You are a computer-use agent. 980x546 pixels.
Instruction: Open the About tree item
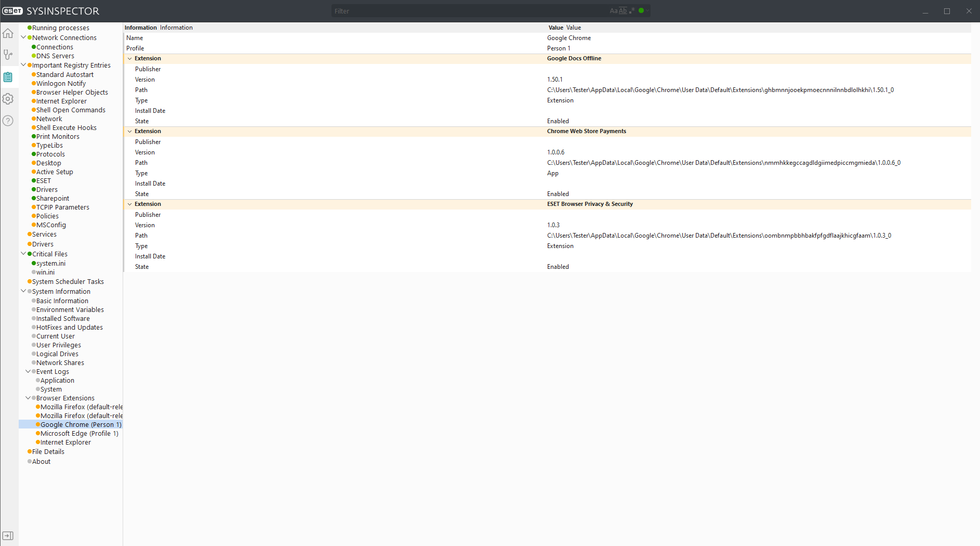(41, 462)
